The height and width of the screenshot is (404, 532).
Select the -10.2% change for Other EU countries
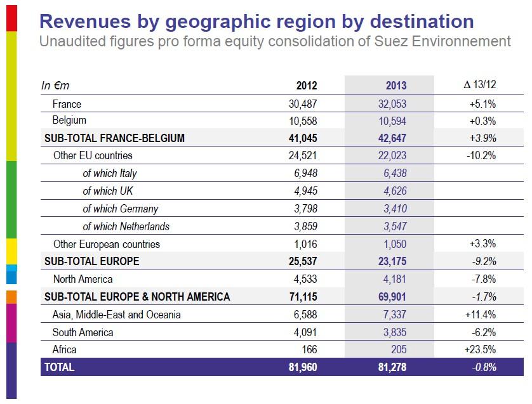click(x=481, y=156)
